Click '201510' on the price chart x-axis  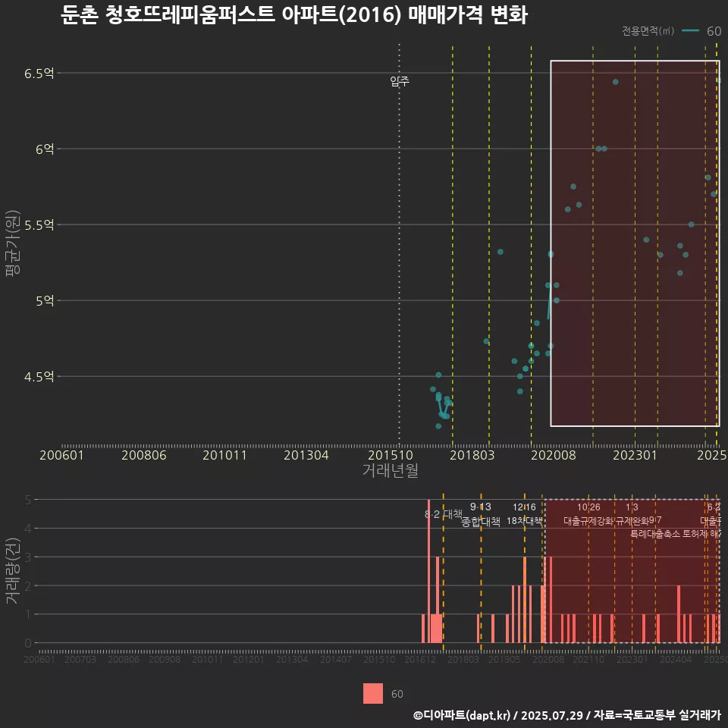point(391,455)
